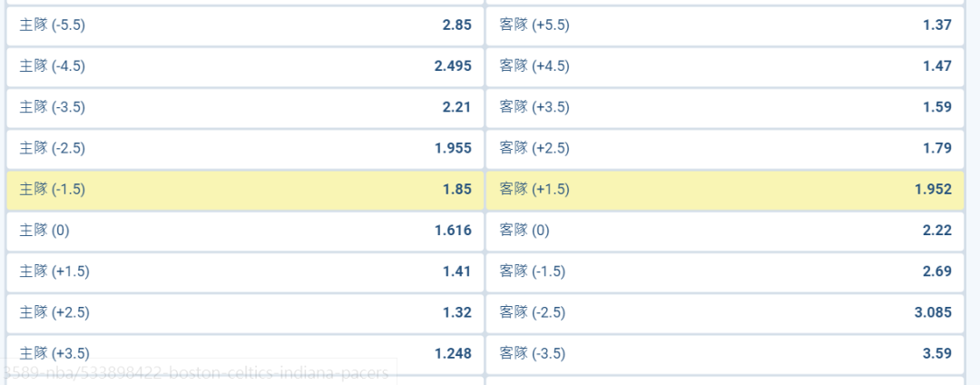Choose 客隊 (+3.5) odds 1.59
The width and height of the screenshot is (980, 385).
(x=725, y=107)
